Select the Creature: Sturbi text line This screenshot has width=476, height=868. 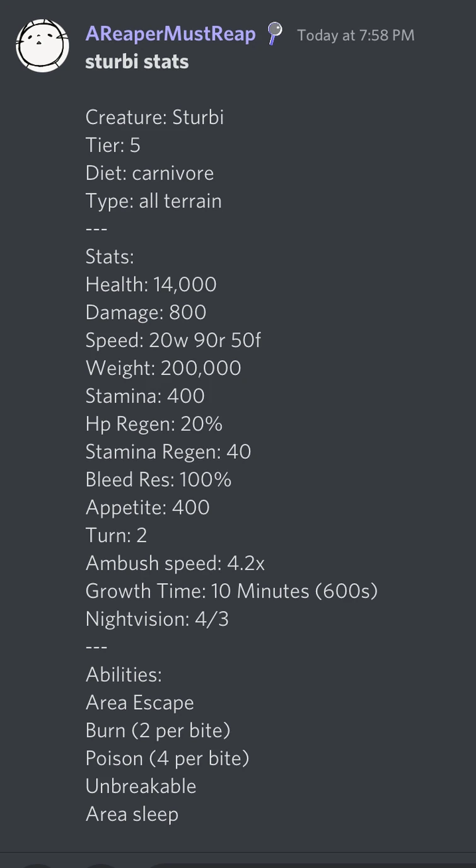(154, 117)
